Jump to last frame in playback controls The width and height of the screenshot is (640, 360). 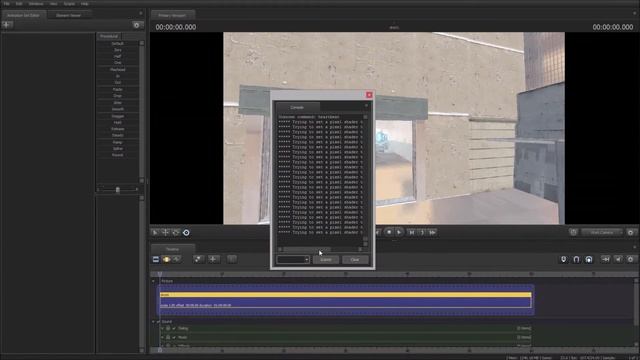pyautogui.click(x=432, y=232)
